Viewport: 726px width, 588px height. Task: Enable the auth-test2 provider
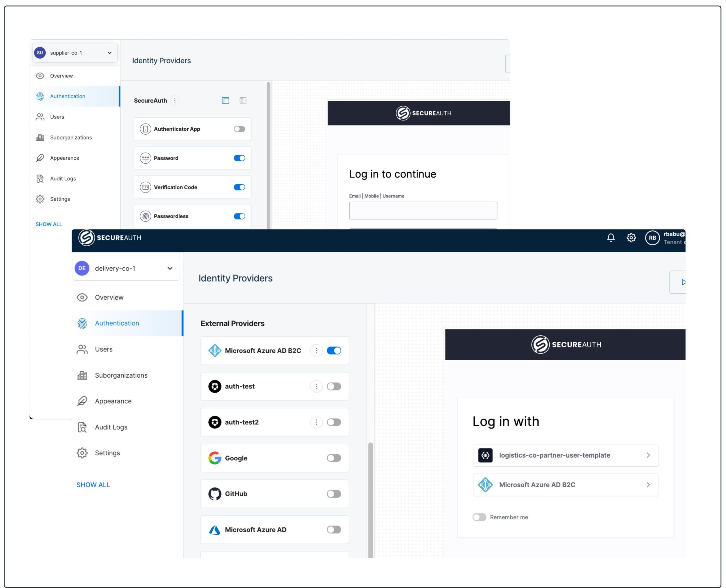point(334,422)
